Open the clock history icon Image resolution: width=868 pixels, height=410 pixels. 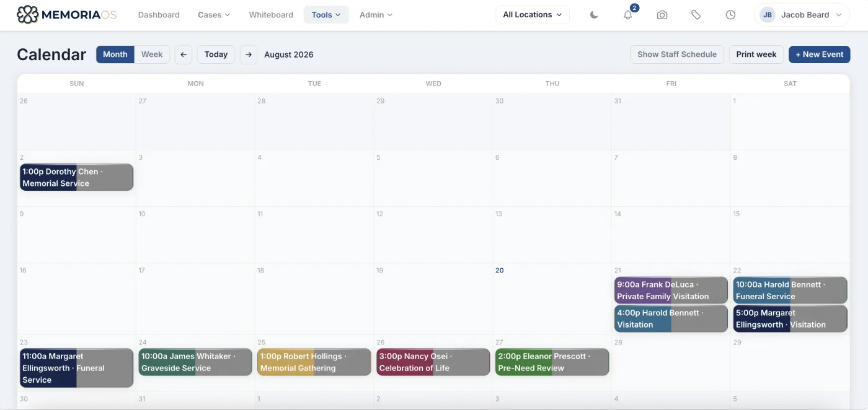pos(730,15)
